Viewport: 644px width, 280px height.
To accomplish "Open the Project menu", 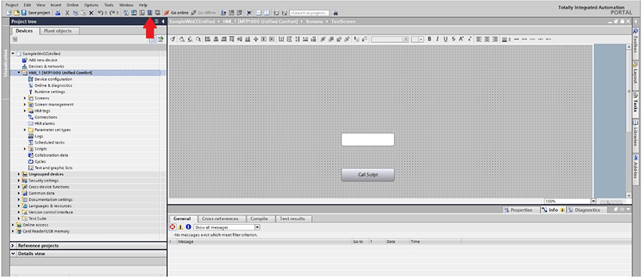I will coord(12,5).
